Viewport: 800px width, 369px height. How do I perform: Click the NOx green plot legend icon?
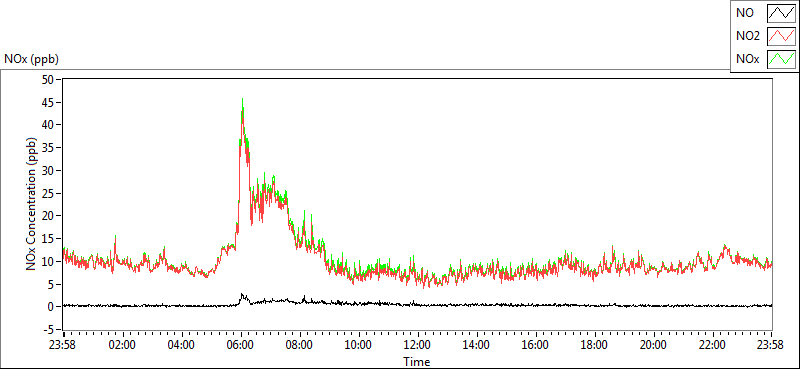coord(781,59)
